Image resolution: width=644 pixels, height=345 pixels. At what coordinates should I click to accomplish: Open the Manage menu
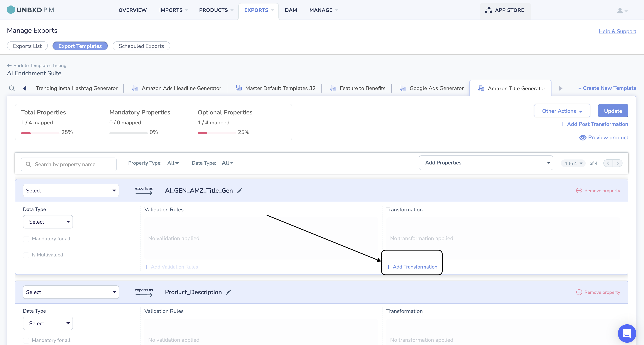[x=324, y=10]
